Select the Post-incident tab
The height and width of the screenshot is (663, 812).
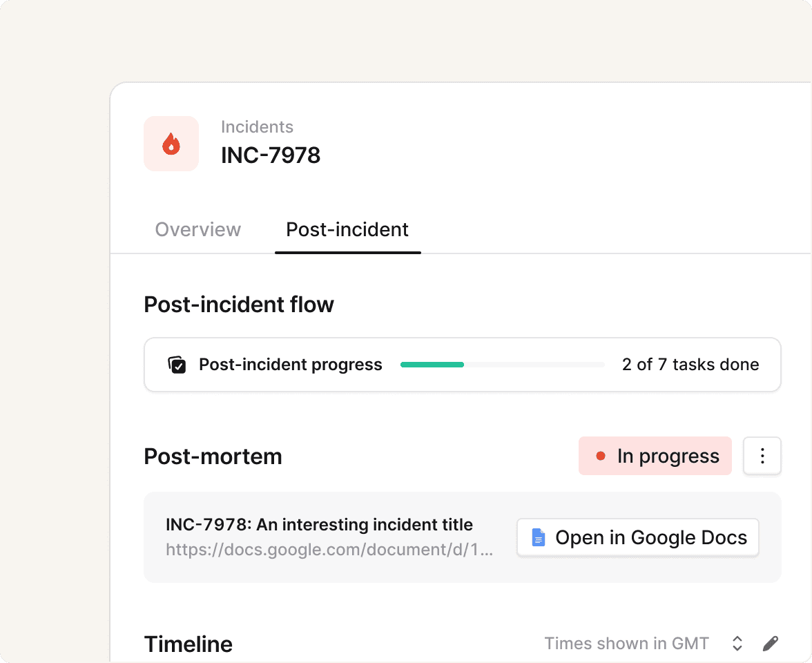(347, 229)
